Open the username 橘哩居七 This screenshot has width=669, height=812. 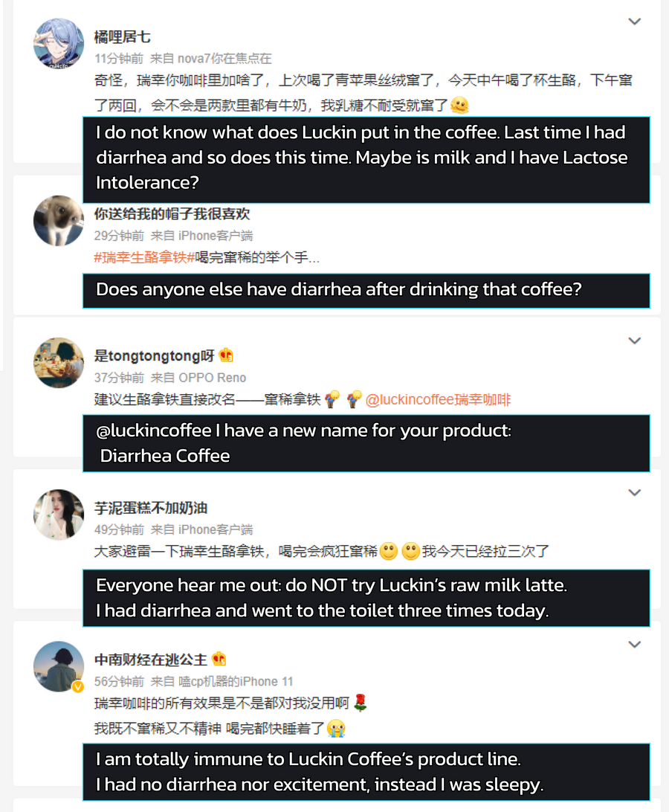[123, 37]
